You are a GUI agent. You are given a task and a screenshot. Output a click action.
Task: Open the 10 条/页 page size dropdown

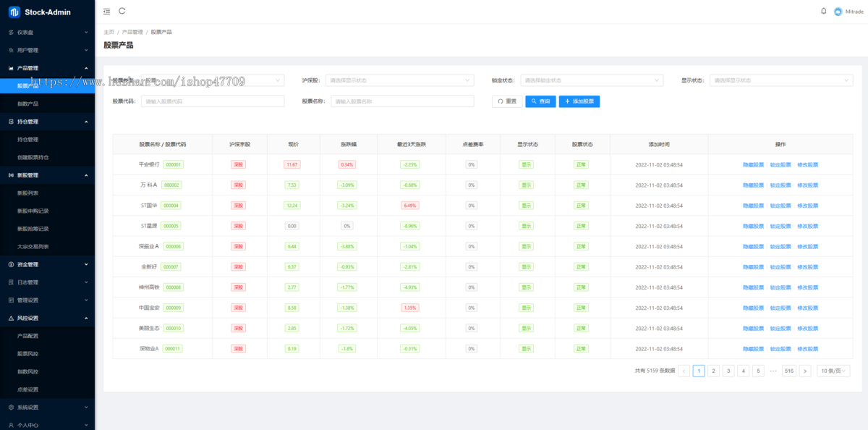coord(833,371)
